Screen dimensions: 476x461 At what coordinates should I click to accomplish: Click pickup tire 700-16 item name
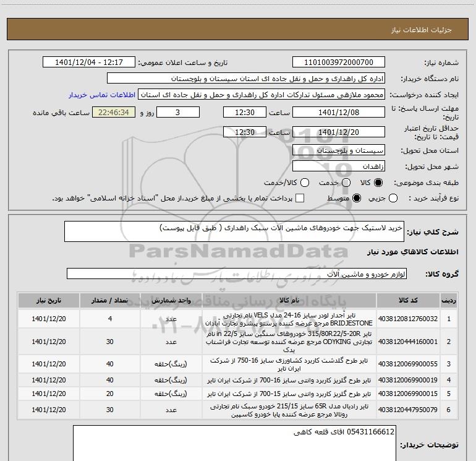coord(289,380)
